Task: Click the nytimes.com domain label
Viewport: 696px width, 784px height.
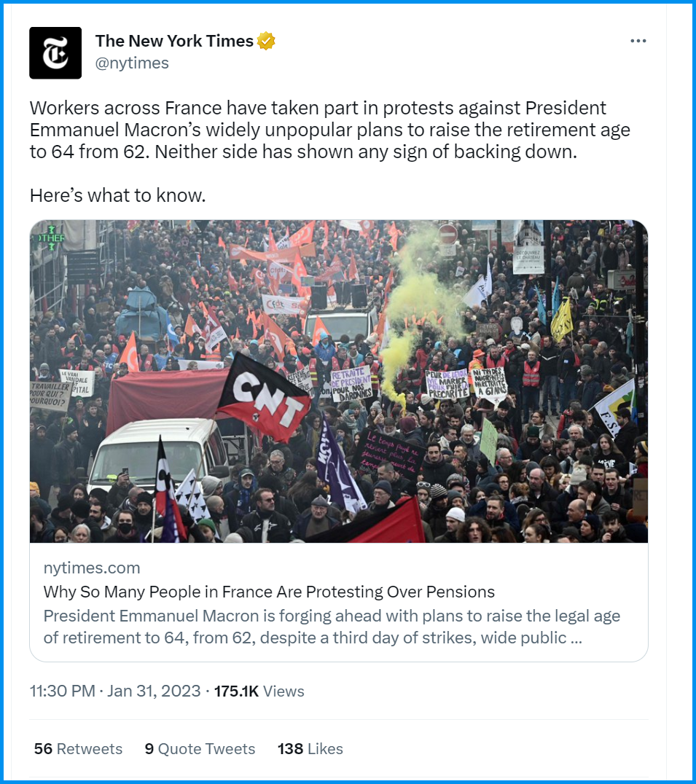Action: click(92, 568)
